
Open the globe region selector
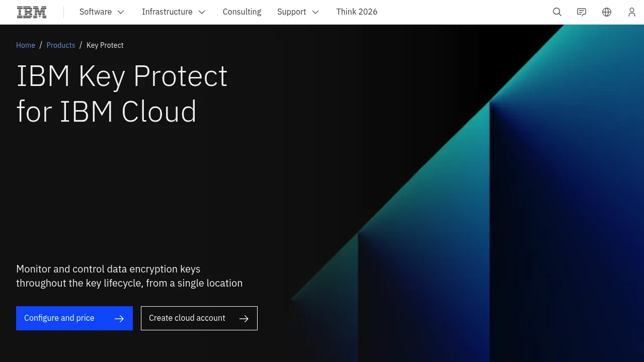click(607, 12)
